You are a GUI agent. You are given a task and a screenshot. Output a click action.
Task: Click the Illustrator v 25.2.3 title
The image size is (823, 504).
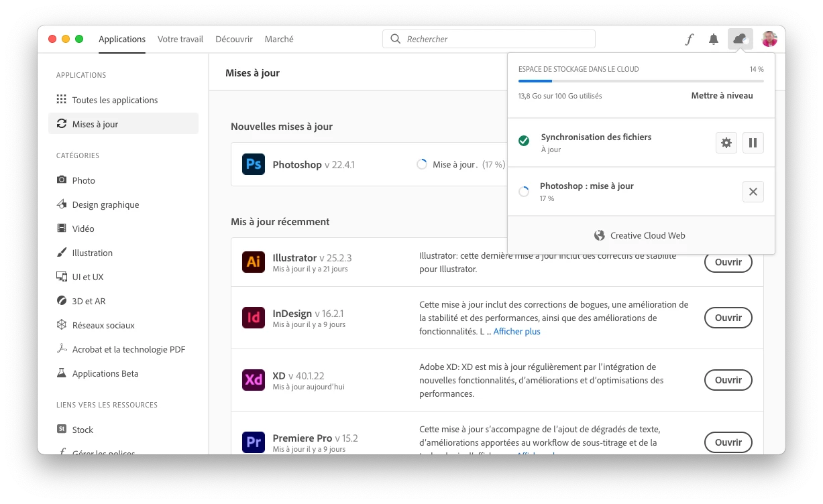(x=312, y=258)
